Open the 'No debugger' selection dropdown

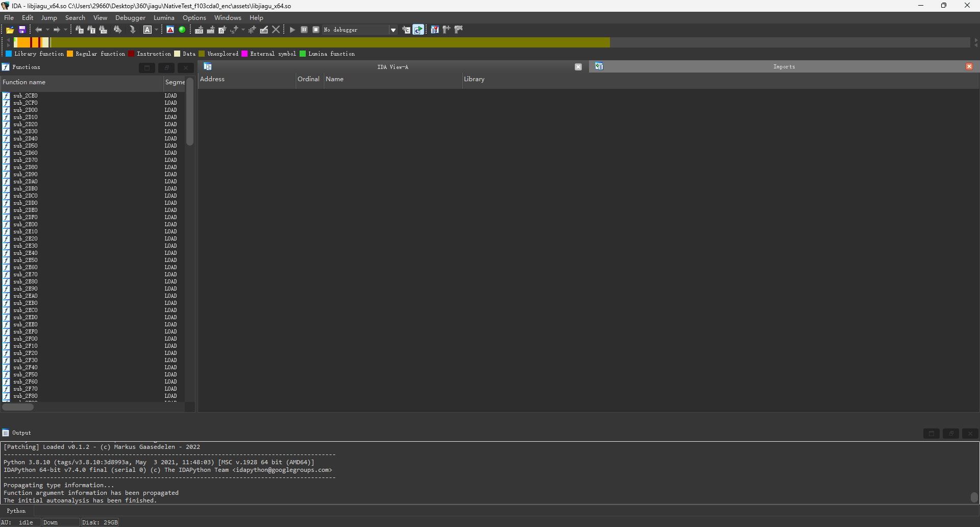(x=393, y=30)
